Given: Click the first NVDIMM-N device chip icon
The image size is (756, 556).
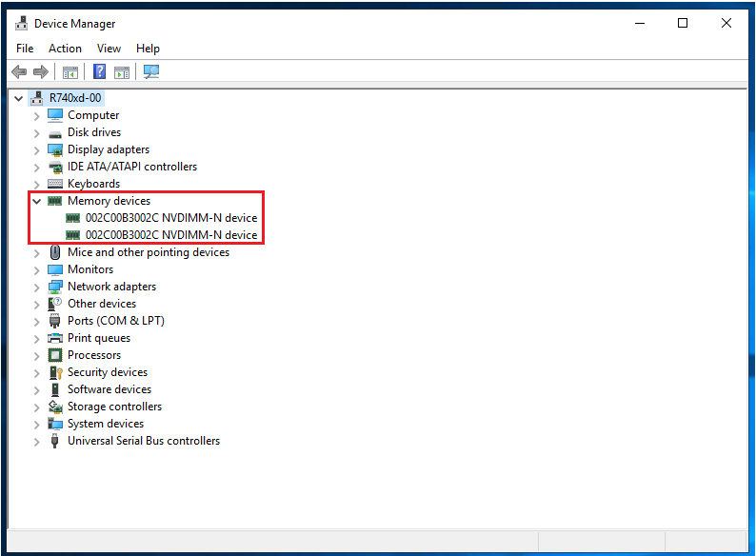Looking at the screenshot, I should click(72, 218).
